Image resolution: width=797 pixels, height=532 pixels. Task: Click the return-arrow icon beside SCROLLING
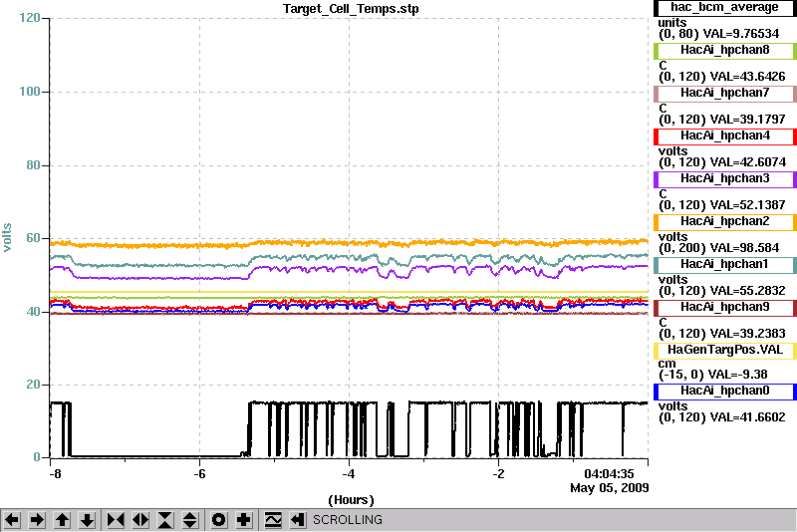tap(298, 520)
